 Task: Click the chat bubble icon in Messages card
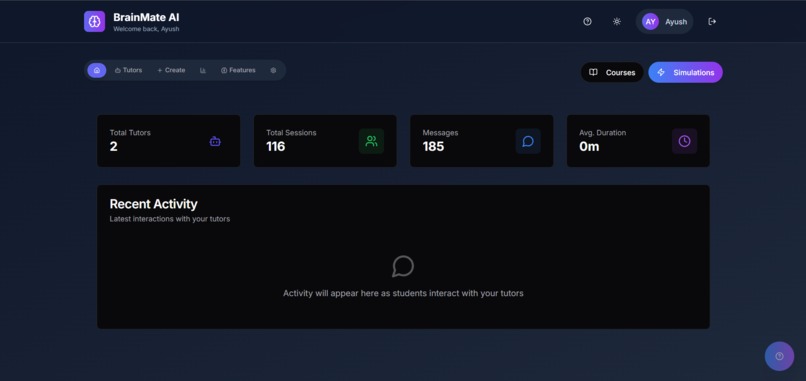pyautogui.click(x=528, y=141)
